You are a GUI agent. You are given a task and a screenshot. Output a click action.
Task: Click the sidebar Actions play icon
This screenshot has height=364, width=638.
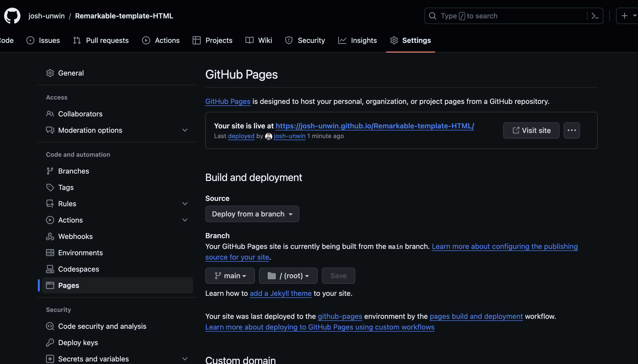click(x=50, y=220)
